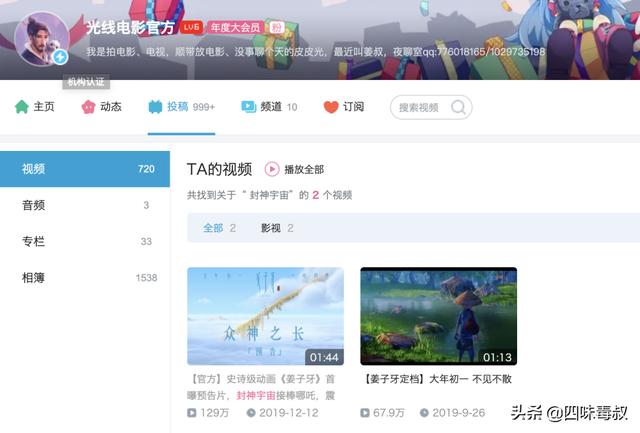The height and width of the screenshot is (433, 640).
Task: Click the profile signature starting 我是拍电影
Action: pyautogui.click(x=315, y=52)
